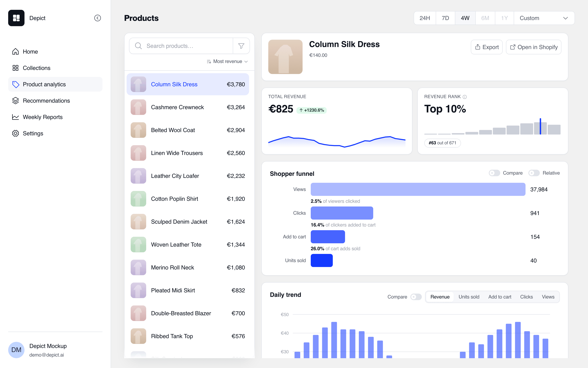Screen dimensions: 588x368
Task: Click the Add to cart funnel bar
Action: tap(328, 237)
